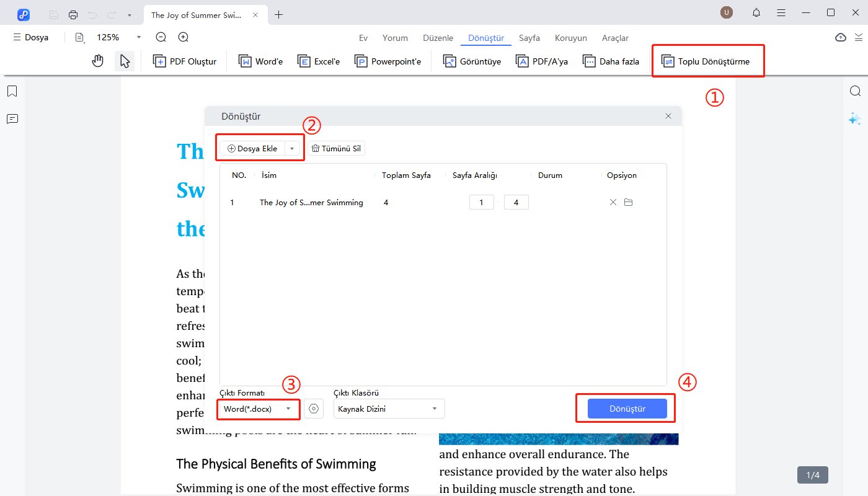Select the Hand tool
This screenshot has height=496, width=868.
[x=97, y=61]
